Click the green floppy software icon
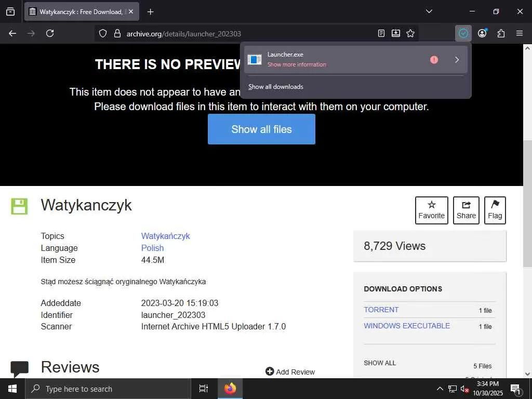Image resolution: width=532 pixels, height=399 pixels. (x=19, y=206)
